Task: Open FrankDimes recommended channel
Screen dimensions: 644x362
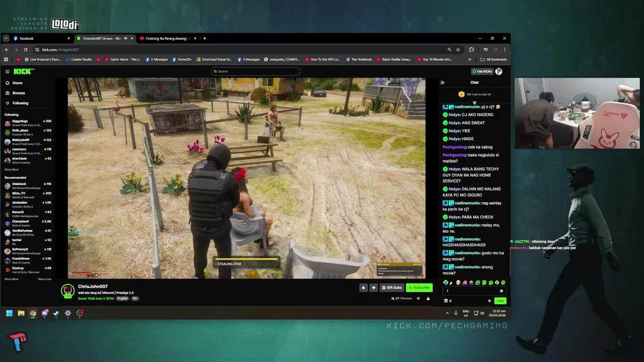Action: (28, 260)
